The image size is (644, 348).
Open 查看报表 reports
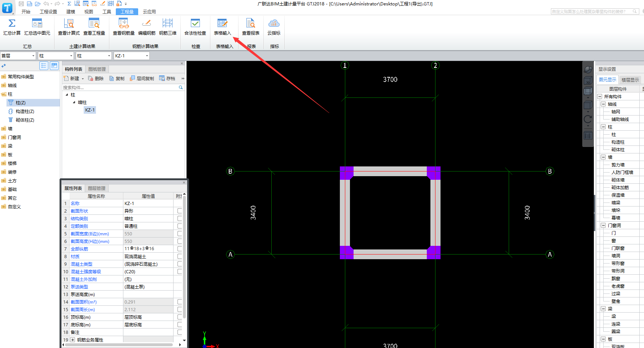tap(251, 27)
